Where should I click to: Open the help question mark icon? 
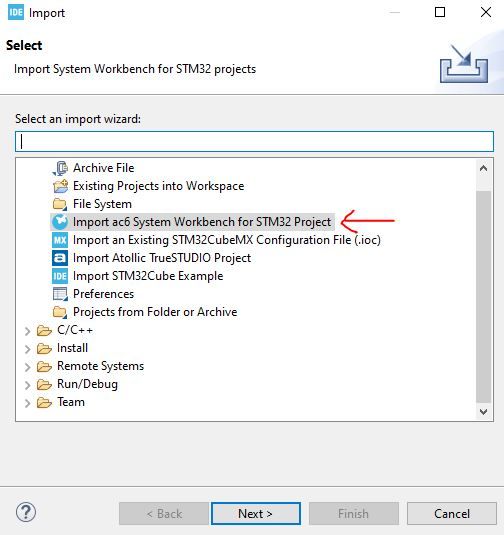[26, 512]
